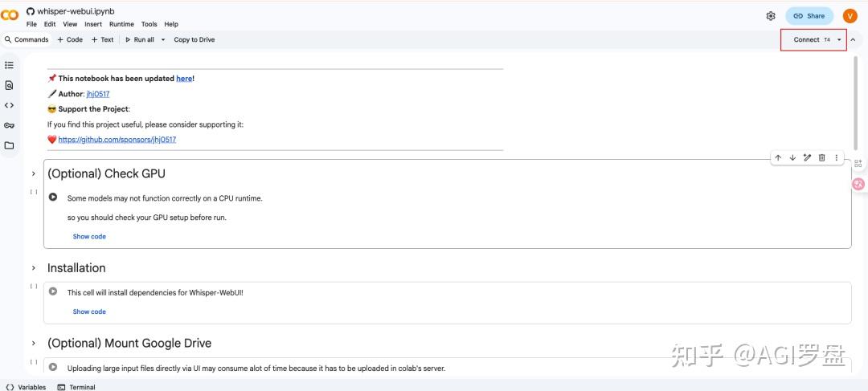
Task: Click the Share button
Action: (809, 16)
